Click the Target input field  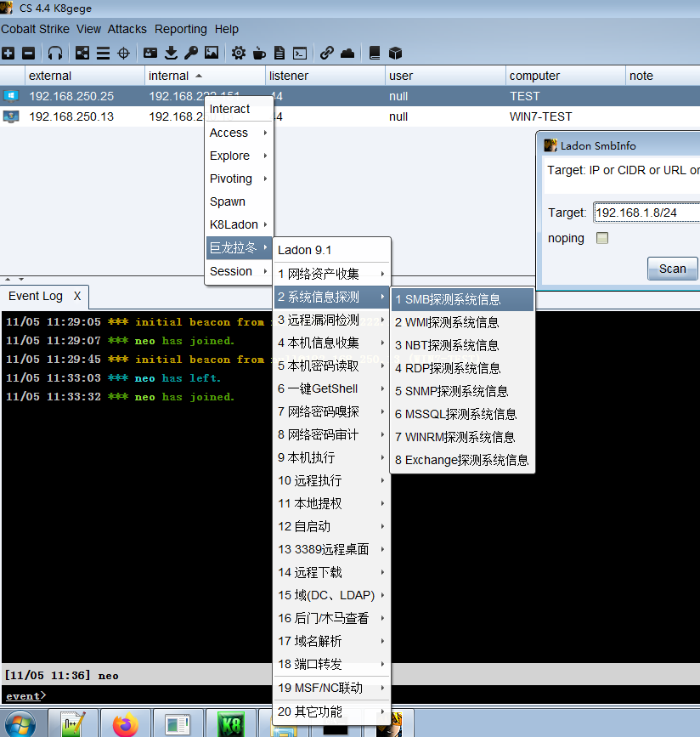[646, 213]
